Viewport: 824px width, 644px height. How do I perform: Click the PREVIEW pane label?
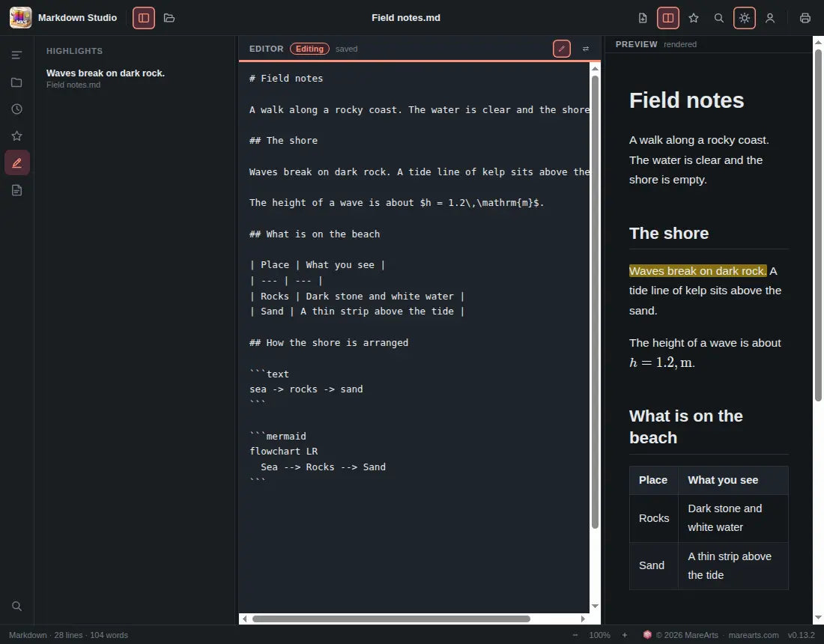(x=637, y=44)
